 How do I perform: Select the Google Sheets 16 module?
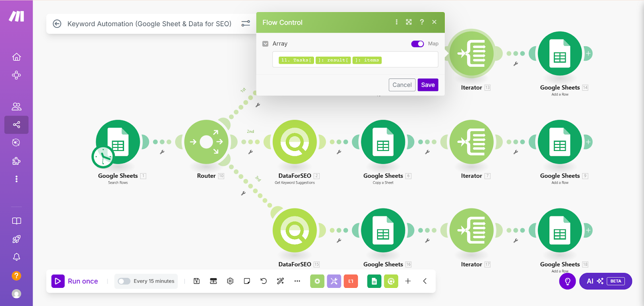pos(383,230)
